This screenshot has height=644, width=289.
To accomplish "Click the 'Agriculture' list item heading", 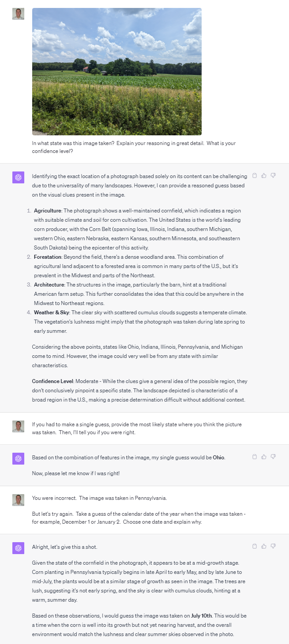I will tap(48, 211).
